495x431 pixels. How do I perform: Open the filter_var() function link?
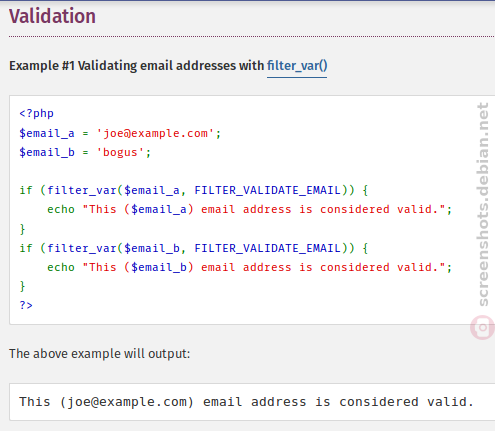click(297, 66)
